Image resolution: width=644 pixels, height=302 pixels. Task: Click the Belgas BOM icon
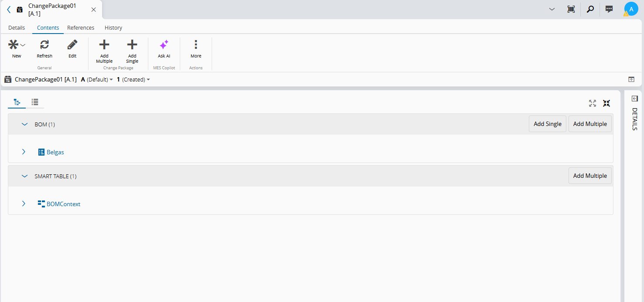(x=41, y=152)
